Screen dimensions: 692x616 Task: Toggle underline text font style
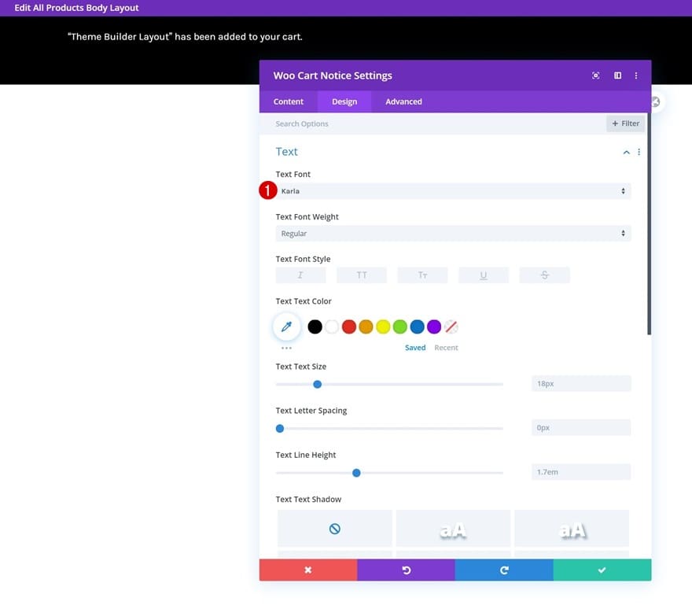coord(484,275)
